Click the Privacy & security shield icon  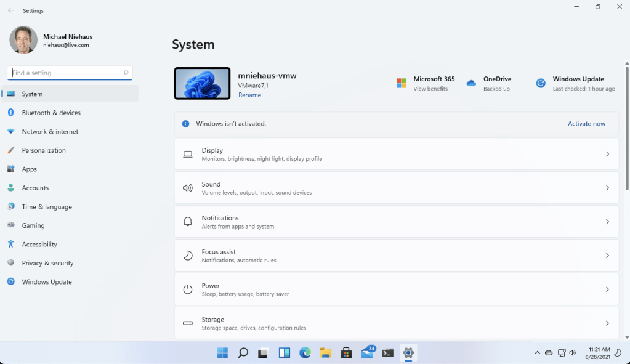(10, 263)
